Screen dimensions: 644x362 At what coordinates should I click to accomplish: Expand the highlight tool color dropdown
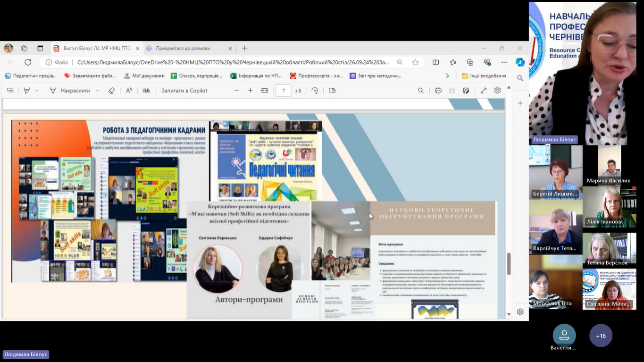[37, 91]
